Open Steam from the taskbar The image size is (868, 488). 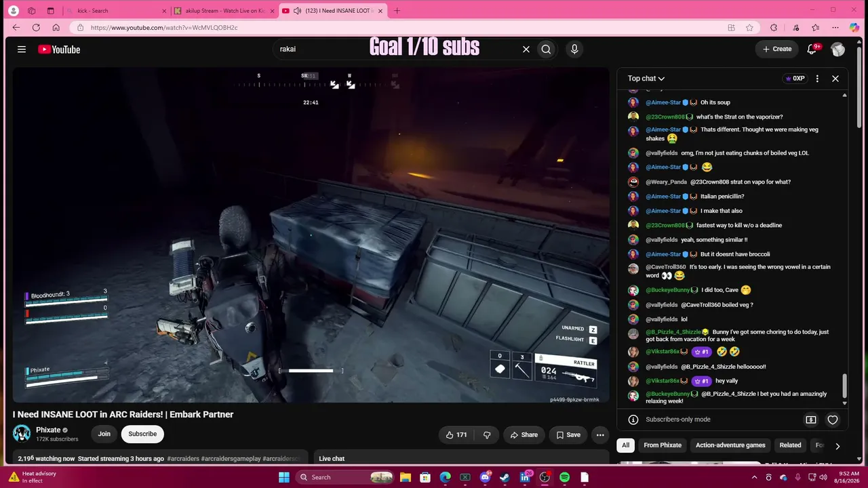505,477
